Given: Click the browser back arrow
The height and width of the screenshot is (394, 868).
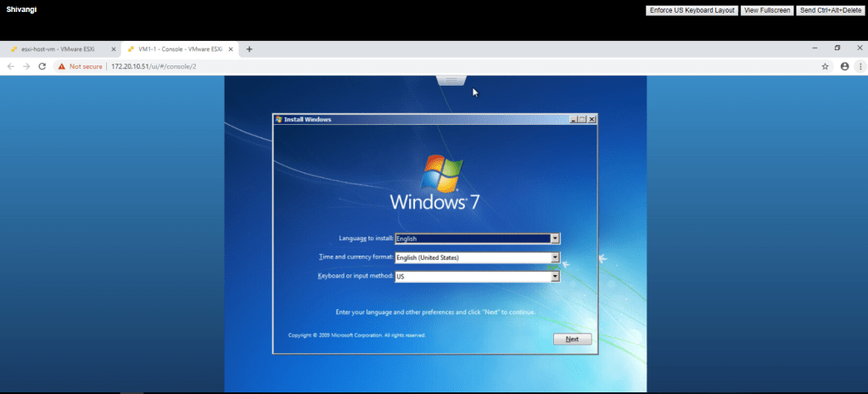Looking at the screenshot, I should (x=11, y=66).
